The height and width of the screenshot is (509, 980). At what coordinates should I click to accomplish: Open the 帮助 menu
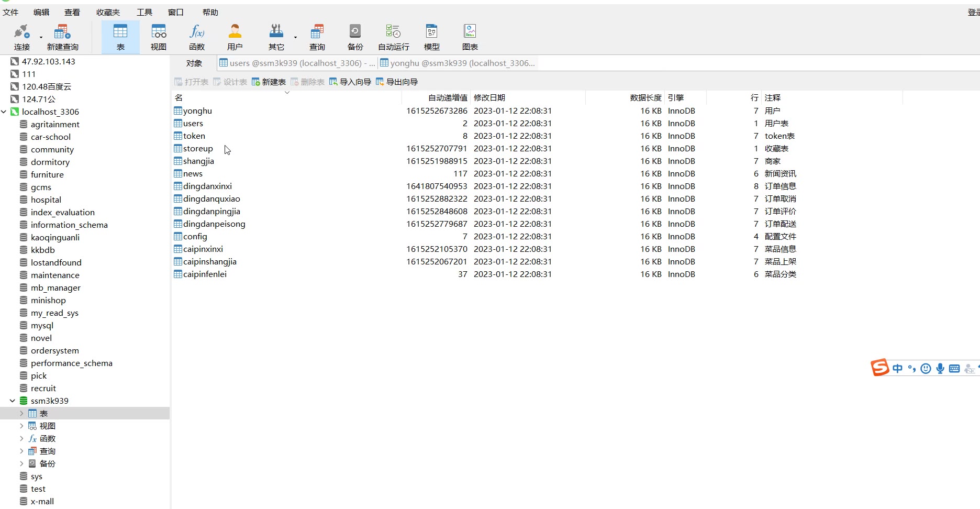pos(210,12)
